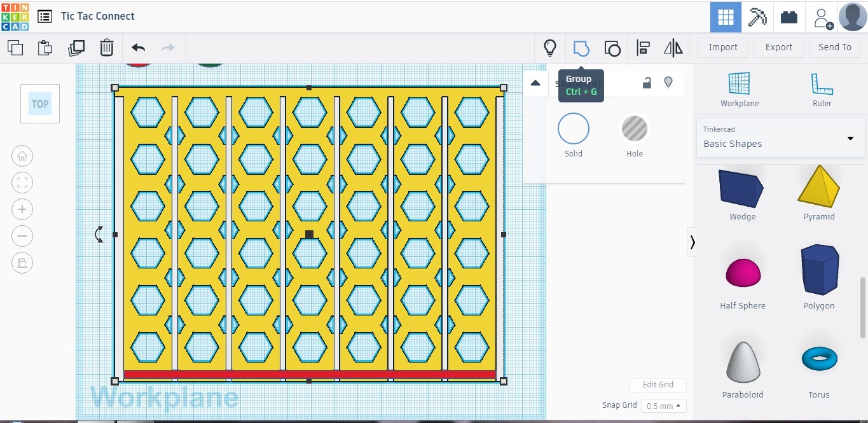868x423 pixels.
Task: Switch to orthographic view button
Action: click(x=22, y=263)
